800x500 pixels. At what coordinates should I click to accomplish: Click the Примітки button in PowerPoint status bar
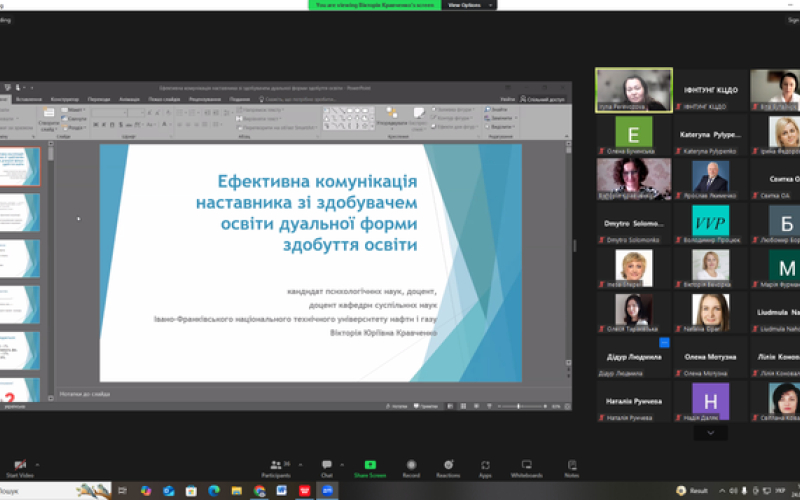pyautogui.click(x=426, y=407)
